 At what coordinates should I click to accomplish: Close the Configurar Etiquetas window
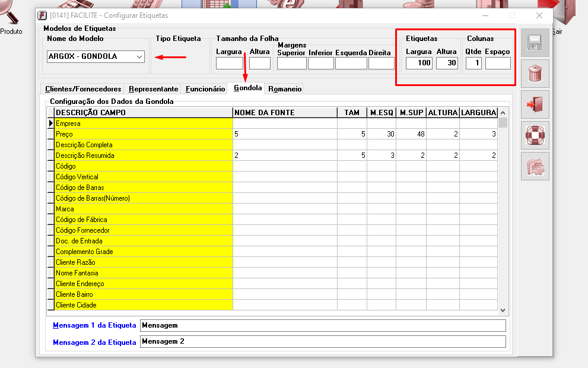click(x=539, y=15)
